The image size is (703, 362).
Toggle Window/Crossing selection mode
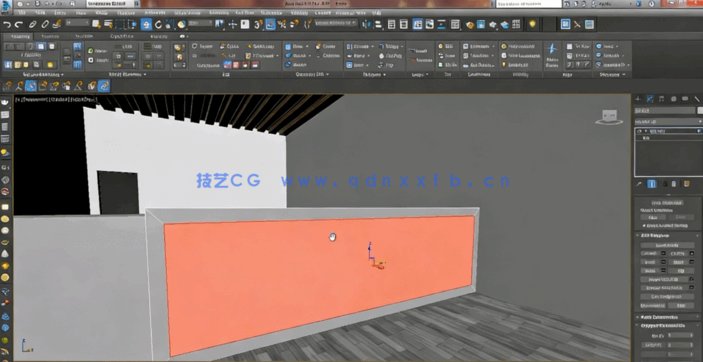tap(133, 24)
